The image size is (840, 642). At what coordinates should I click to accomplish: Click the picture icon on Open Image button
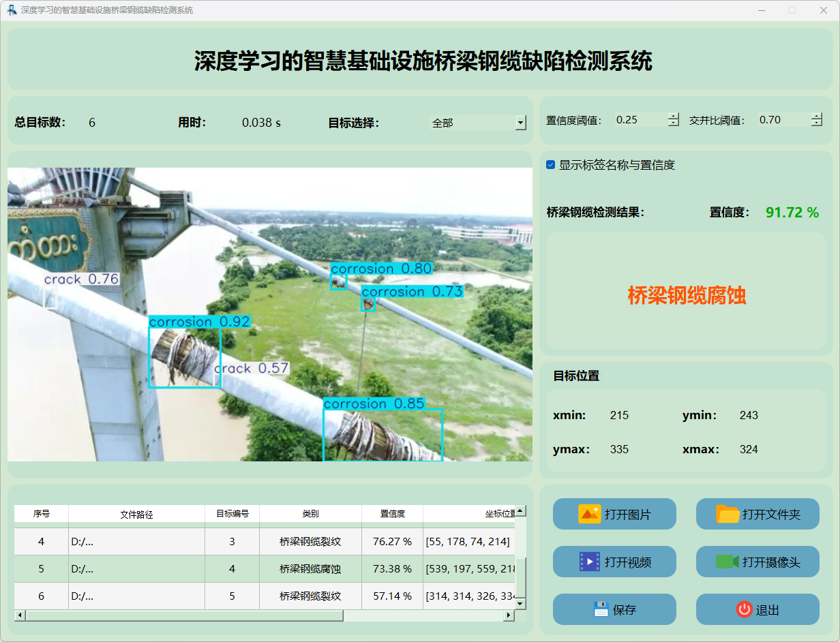pos(589,514)
